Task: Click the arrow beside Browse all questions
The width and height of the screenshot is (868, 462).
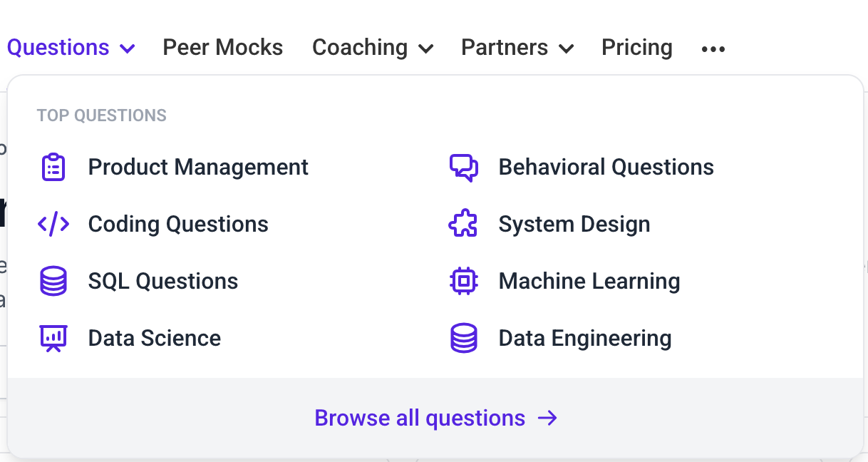Action: click(547, 418)
